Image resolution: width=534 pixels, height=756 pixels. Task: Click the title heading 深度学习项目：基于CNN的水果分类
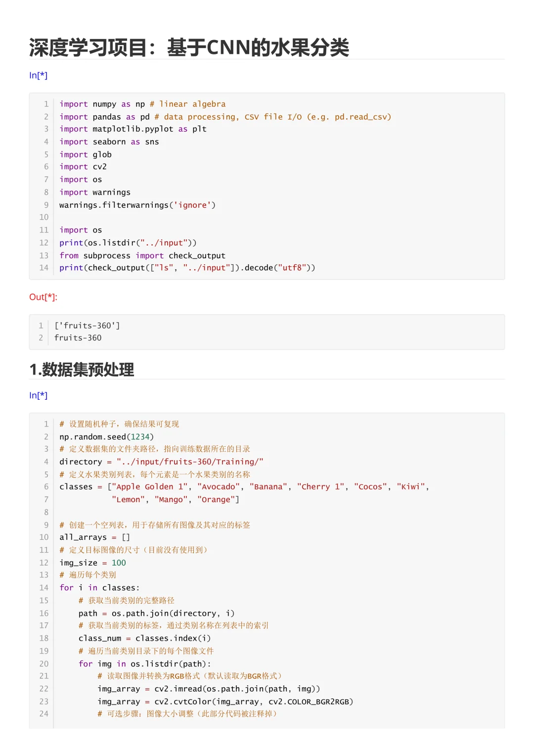pos(189,47)
